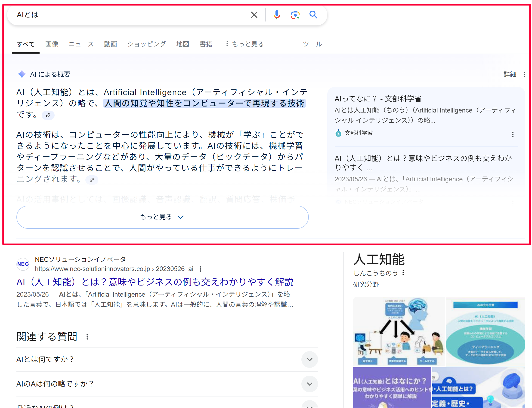Switch to the 画像 tab

[x=51, y=44]
